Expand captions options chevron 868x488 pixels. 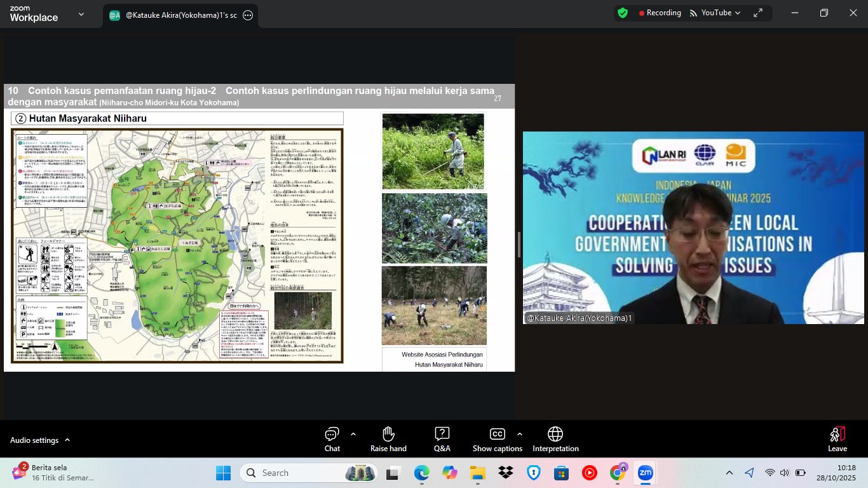tap(520, 435)
